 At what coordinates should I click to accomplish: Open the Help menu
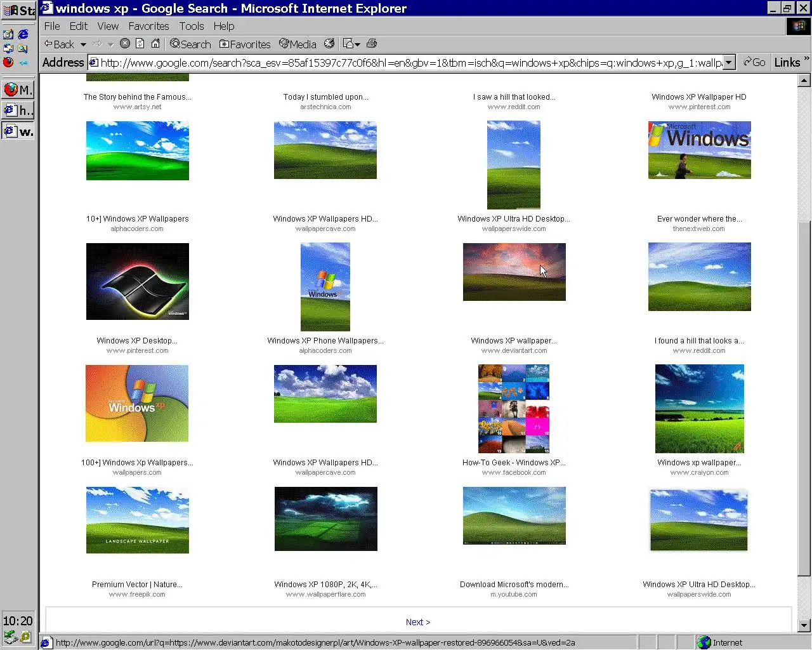224,26
